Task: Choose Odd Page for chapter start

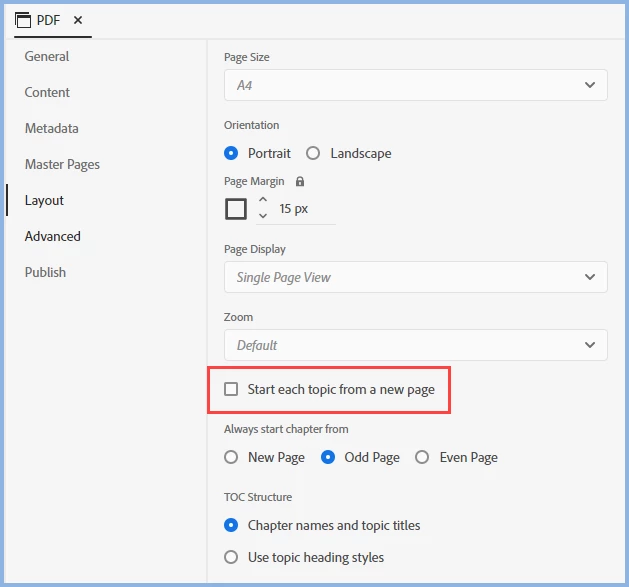Action: tap(328, 457)
